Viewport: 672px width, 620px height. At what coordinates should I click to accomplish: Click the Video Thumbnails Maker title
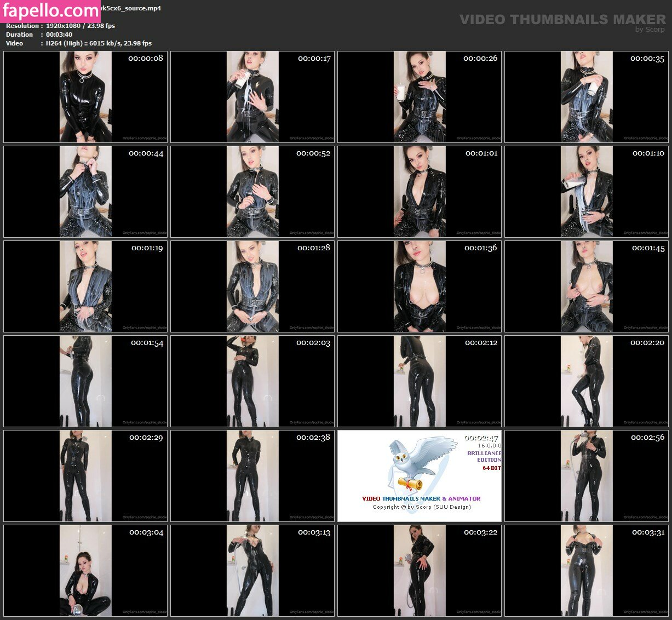click(562, 20)
